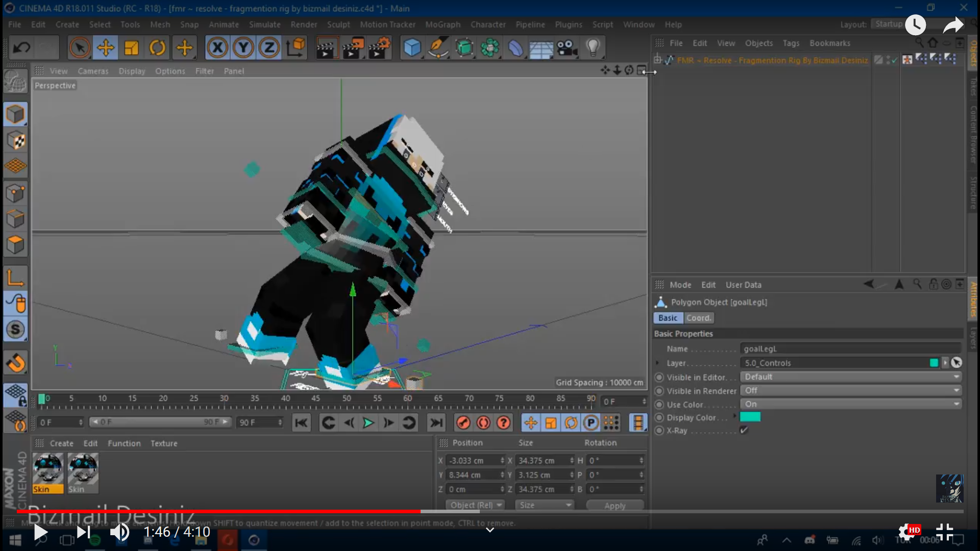Switch to Points mode
980x551 pixels.
tap(15, 193)
